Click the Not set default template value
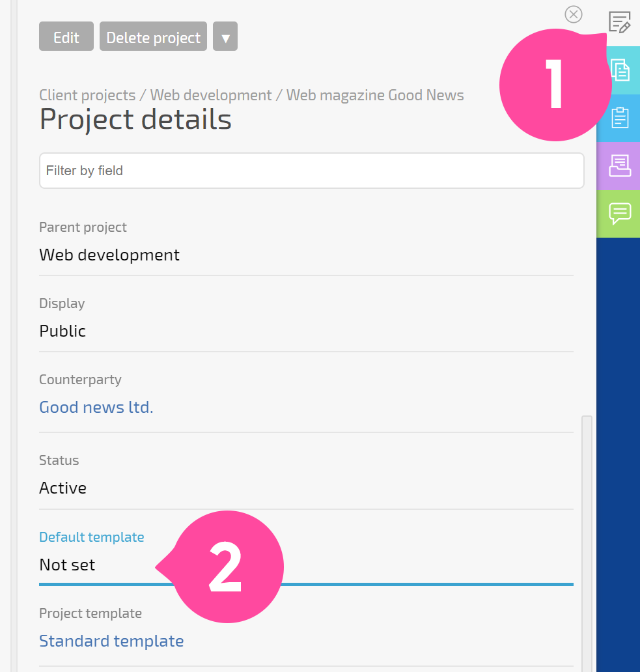 click(x=67, y=565)
